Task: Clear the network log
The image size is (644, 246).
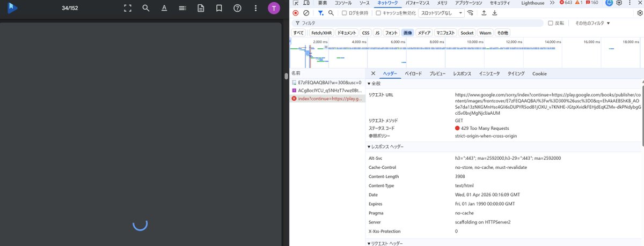Action: click(306, 13)
